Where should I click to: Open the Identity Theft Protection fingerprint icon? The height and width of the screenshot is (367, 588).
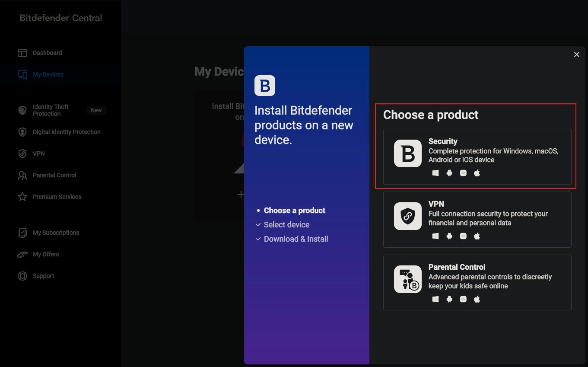(22, 110)
